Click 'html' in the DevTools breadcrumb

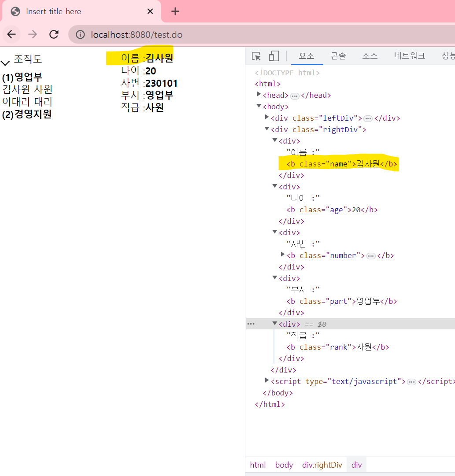[x=258, y=465]
